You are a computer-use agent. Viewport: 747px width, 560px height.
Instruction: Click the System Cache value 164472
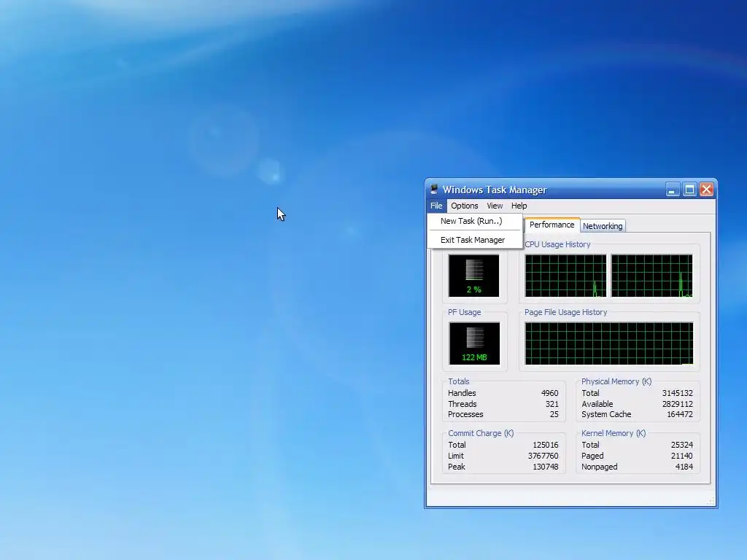(680, 415)
